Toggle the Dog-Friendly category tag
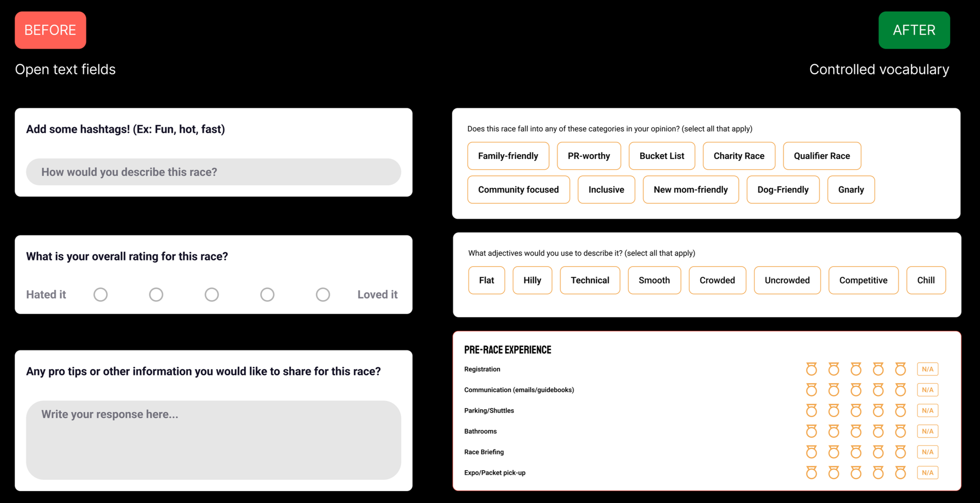 tap(782, 190)
